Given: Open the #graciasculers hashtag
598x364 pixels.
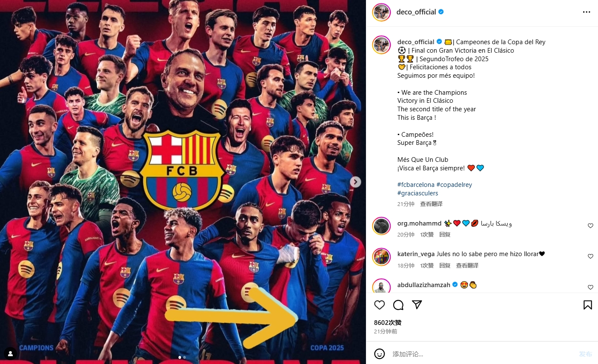Looking at the screenshot, I should (417, 193).
